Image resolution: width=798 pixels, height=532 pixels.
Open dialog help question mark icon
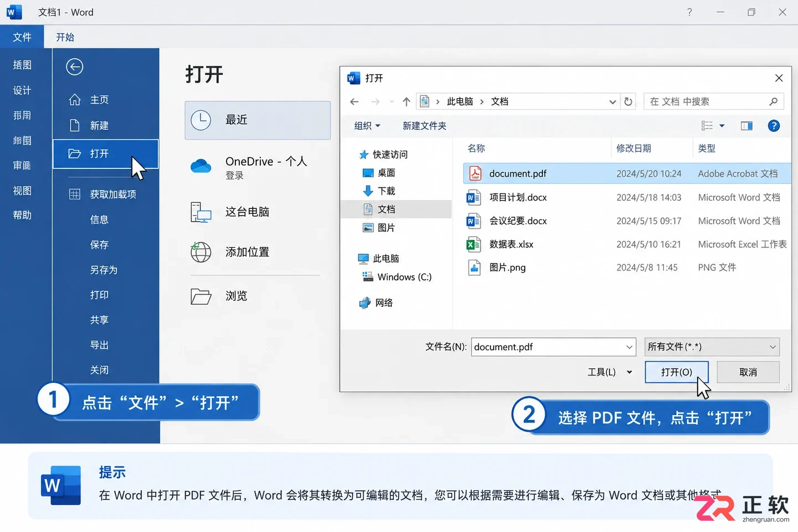(x=774, y=126)
